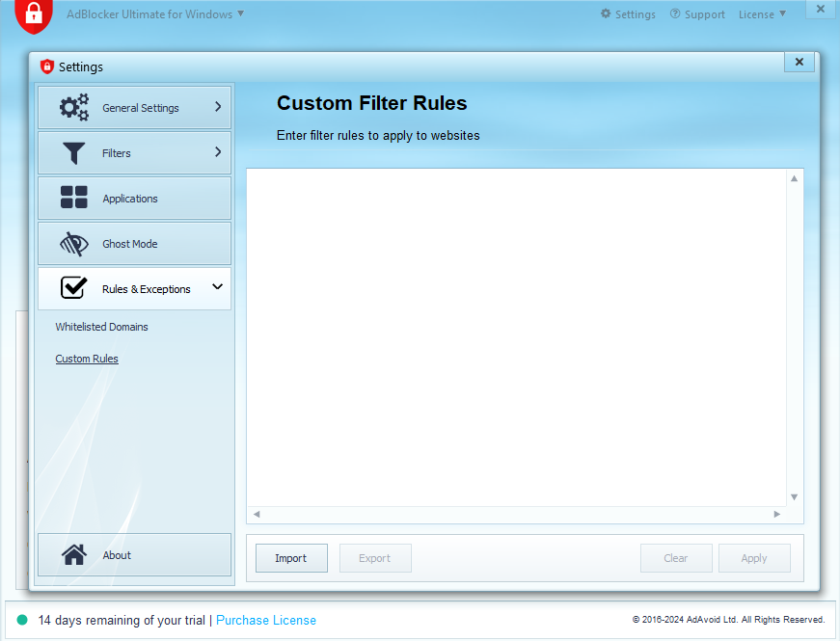Expand the General Settings chevron arrow
Screen dimensions: 840x641
coord(218,107)
